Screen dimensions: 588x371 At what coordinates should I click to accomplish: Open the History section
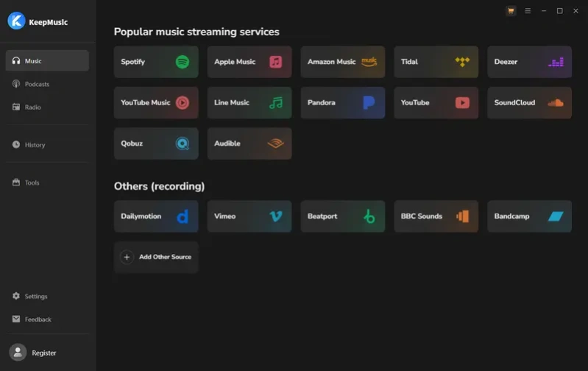coord(47,145)
